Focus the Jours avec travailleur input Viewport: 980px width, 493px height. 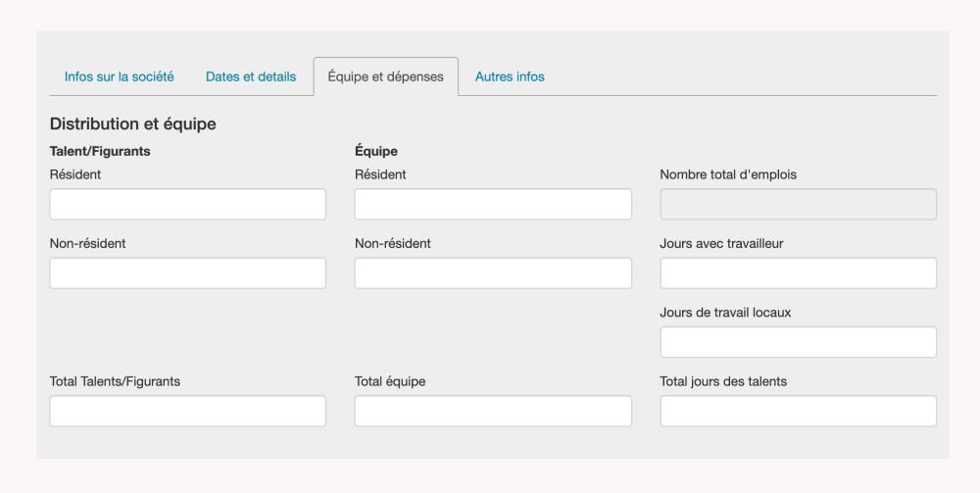click(x=798, y=273)
